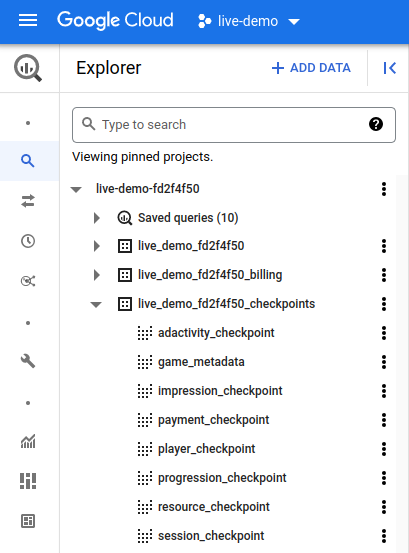Viewport: 409px width, 553px height.
Task: Collapse the live_demo_fd2f4f50_checkpoints dataset
Action: pyautogui.click(x=96, y=304)
